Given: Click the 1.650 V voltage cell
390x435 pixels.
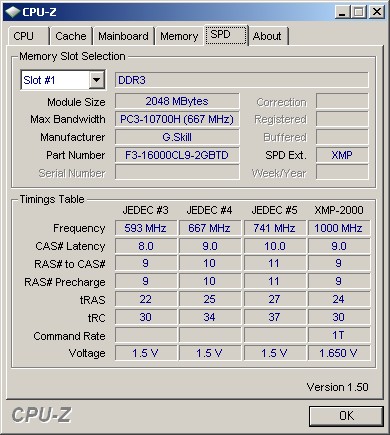Looking at the screenshot, I should click(x=339, y=353).
